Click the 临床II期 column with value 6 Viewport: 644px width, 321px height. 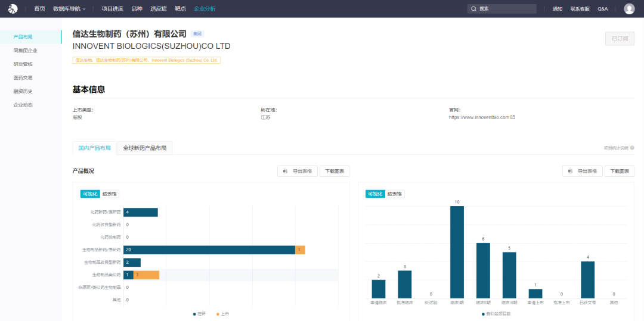coord(483,270)
